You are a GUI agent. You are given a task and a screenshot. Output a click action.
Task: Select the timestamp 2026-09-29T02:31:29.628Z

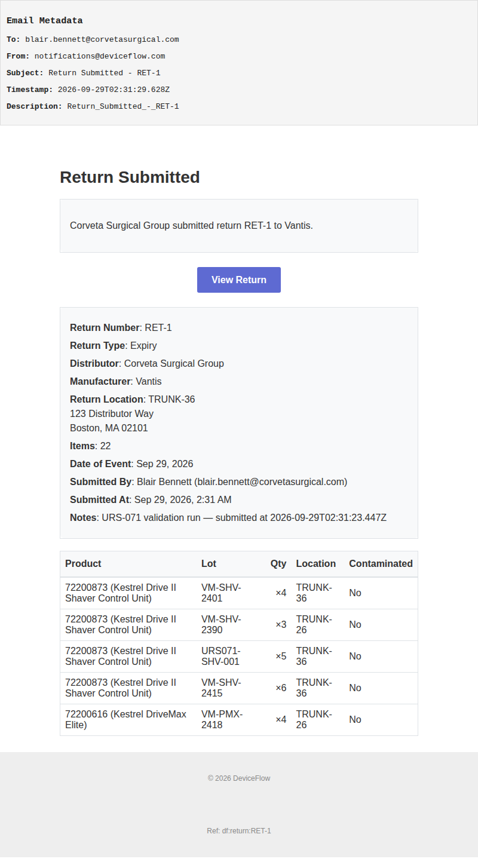(114, 90)
